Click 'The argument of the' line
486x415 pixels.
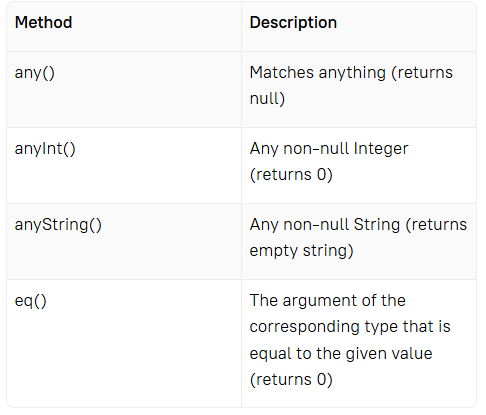coord(327,300)
